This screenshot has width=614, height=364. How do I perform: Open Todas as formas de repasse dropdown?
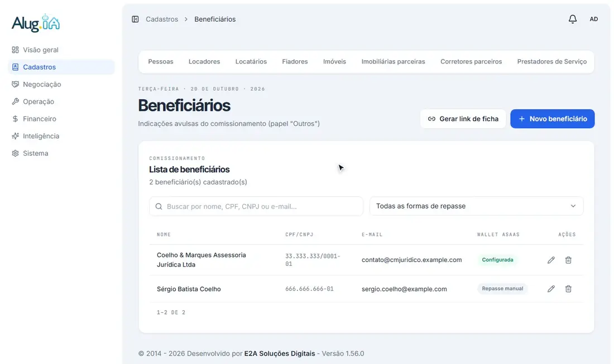(476, 206)
